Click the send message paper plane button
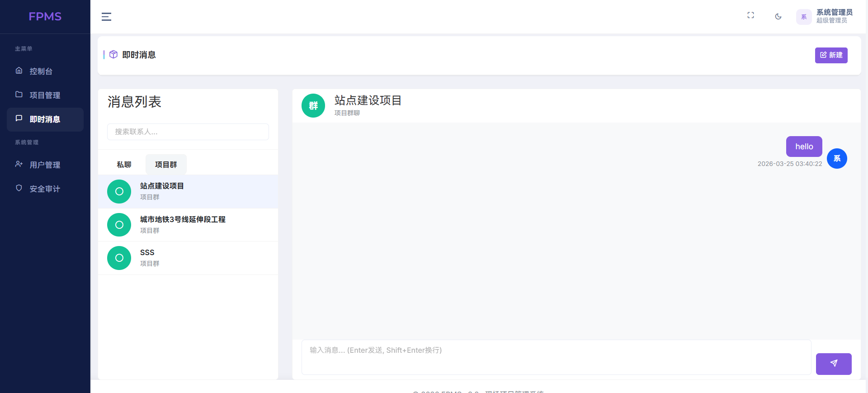 coord(833,364)
